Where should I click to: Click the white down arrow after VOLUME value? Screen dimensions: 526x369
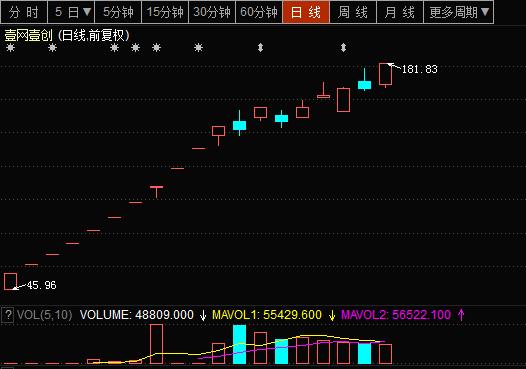[203, 315]
